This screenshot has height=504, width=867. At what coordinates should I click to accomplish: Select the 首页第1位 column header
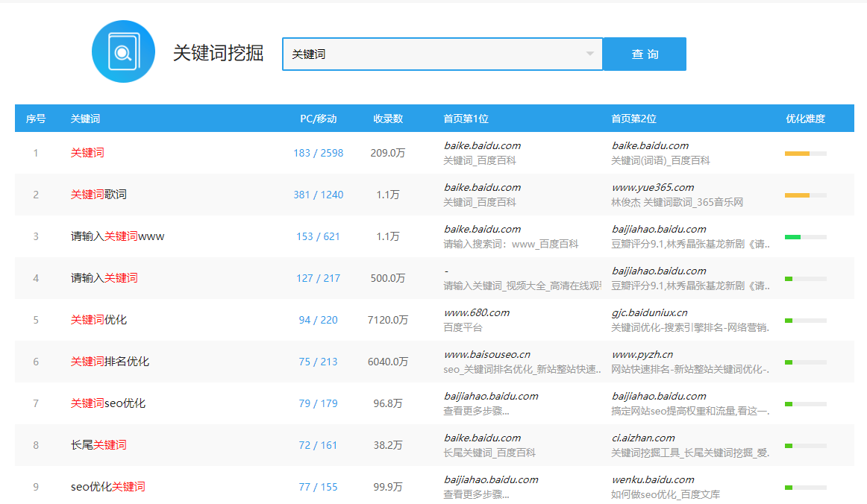tap(466, 119)
